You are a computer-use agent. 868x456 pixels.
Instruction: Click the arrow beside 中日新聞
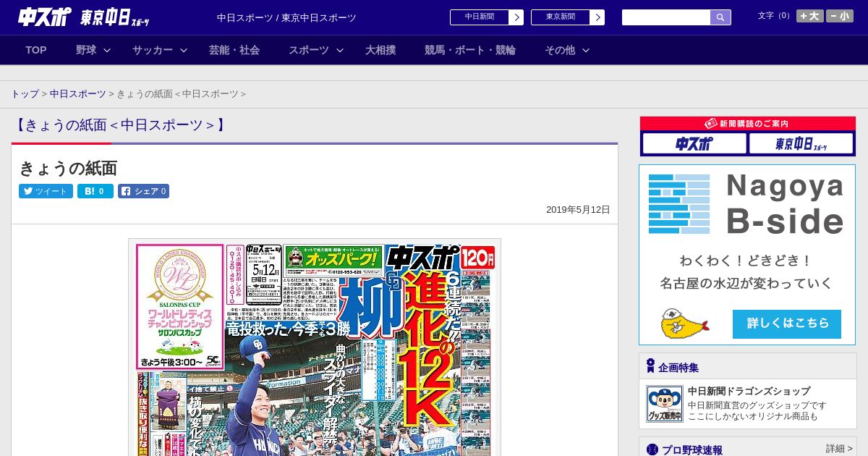tap(516, 17)
